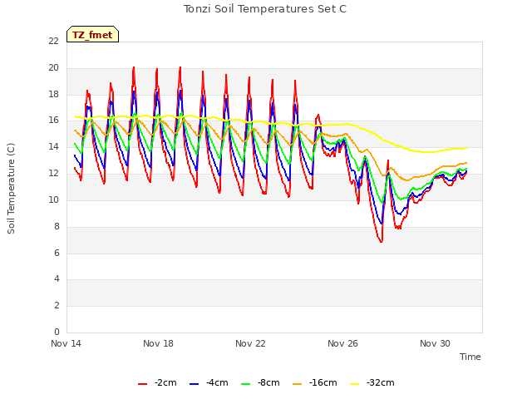This screenshot has width=532, height=399.
Task: Click the orange -16cm legend swatch
Action: [298, 384]
